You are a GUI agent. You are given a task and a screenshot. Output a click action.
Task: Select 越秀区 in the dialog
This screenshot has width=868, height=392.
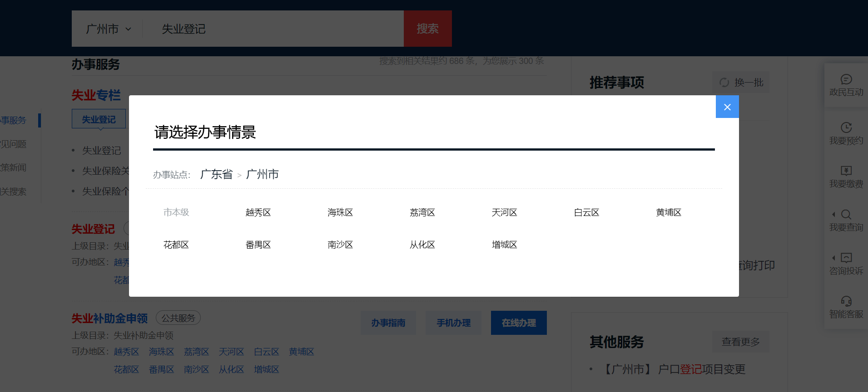258,212
